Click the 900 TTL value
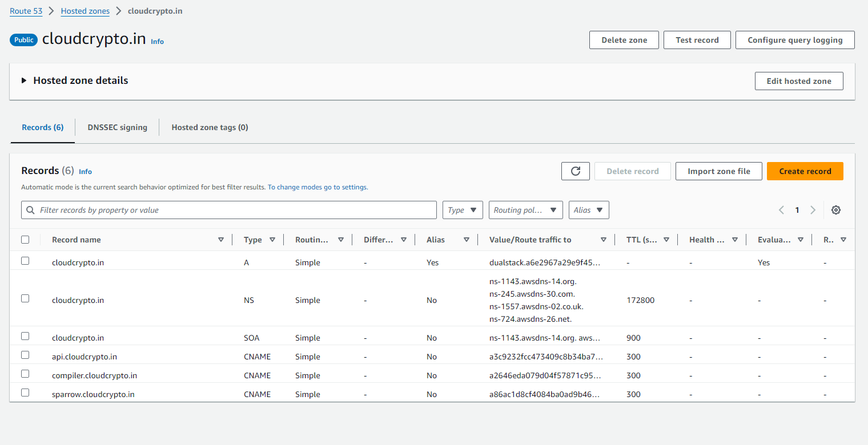This screenshot has width=868, height=445. (x=633, y=338)
